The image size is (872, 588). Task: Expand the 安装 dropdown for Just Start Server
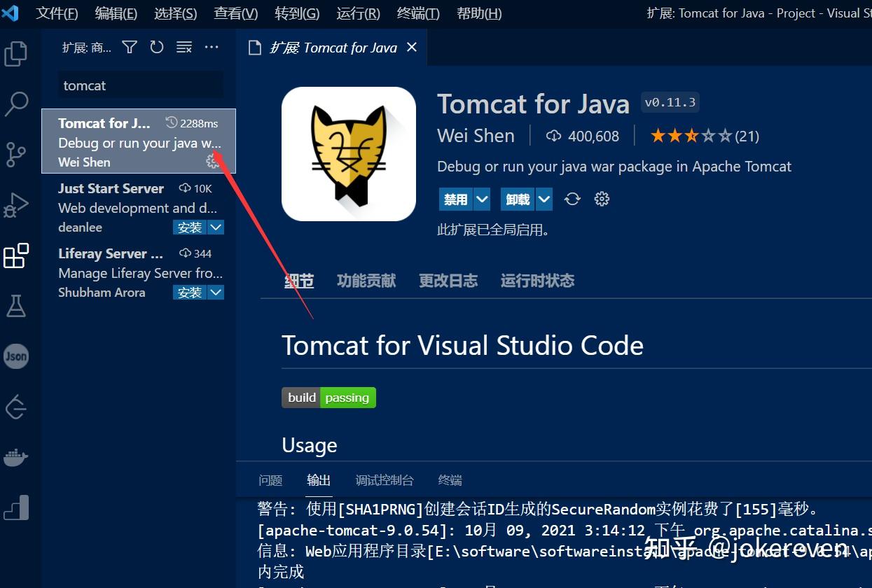[216, 227]
